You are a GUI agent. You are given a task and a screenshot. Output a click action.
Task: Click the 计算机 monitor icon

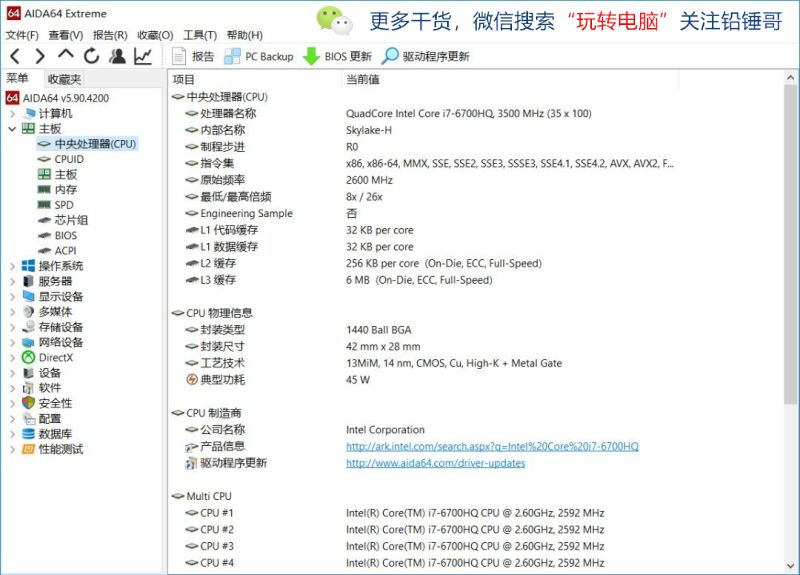pos(29,113)
